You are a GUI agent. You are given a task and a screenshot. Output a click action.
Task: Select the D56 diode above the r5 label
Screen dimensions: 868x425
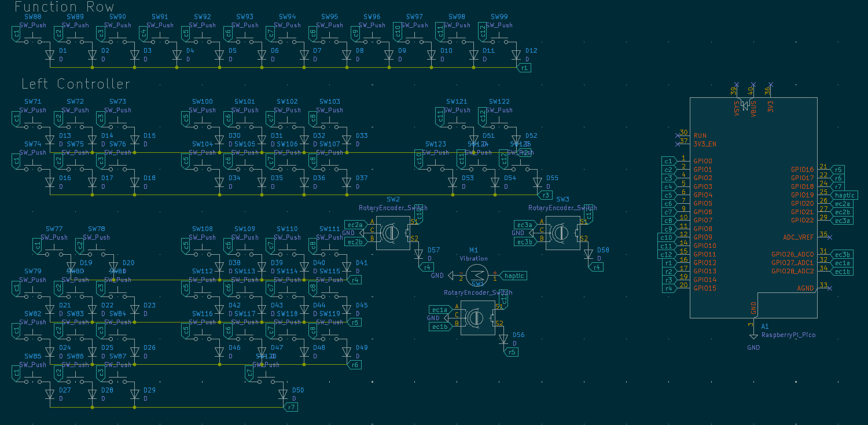tap(503, 338)
